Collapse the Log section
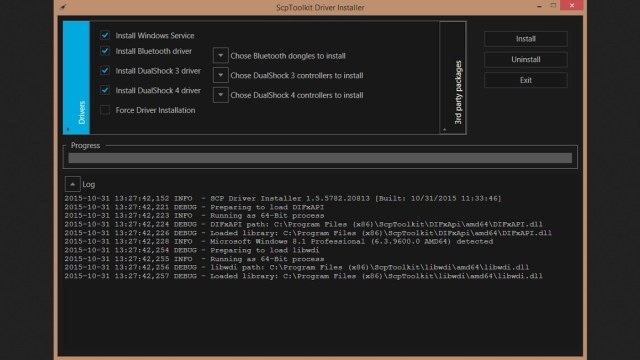This screenshot has height=360, width=640. (72, 184)
